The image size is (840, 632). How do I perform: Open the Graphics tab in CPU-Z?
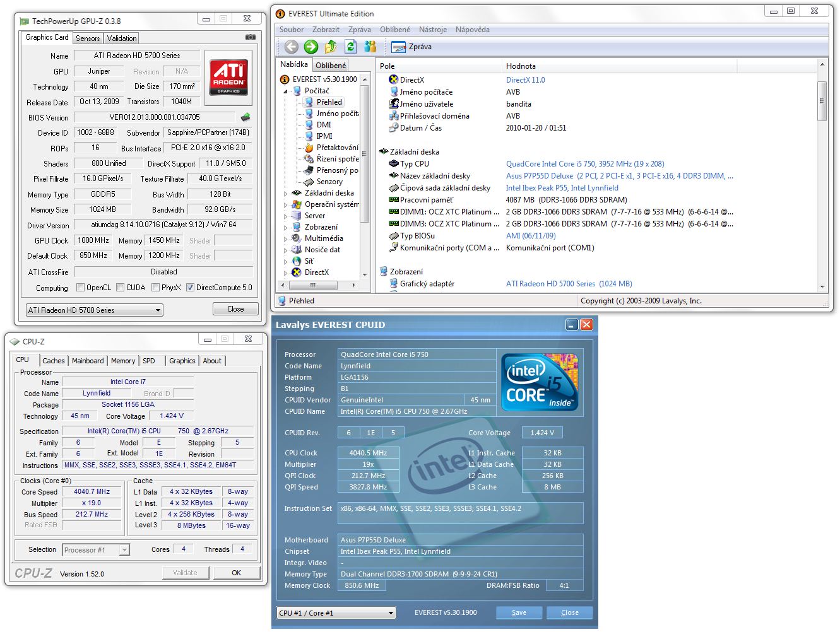(182, 361)
